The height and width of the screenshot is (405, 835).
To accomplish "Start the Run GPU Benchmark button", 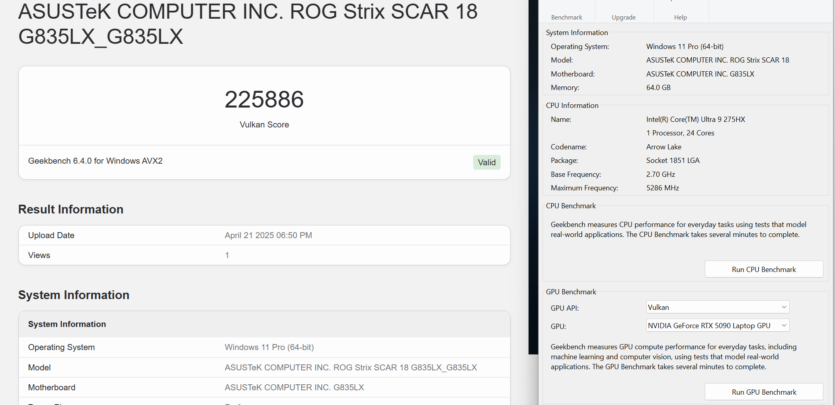I will click(x=764, y=392).
